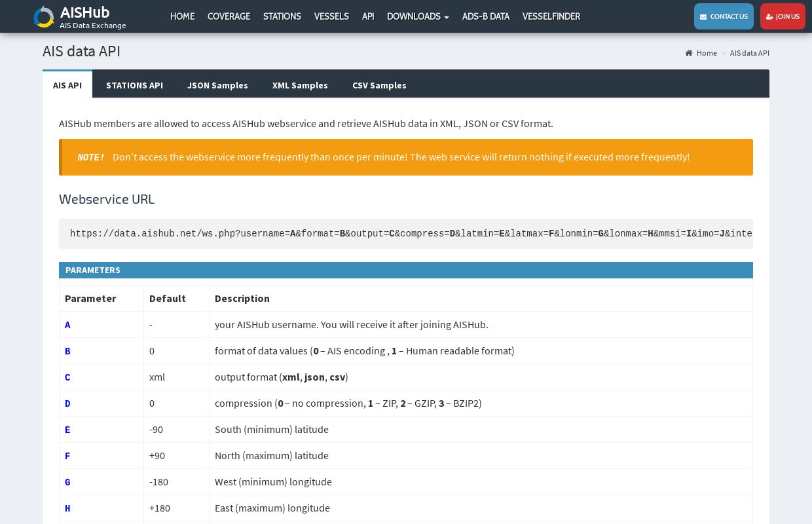812x524 pixels.
Task: Click the home icon in breadcrumb
Action: [689, 53]
